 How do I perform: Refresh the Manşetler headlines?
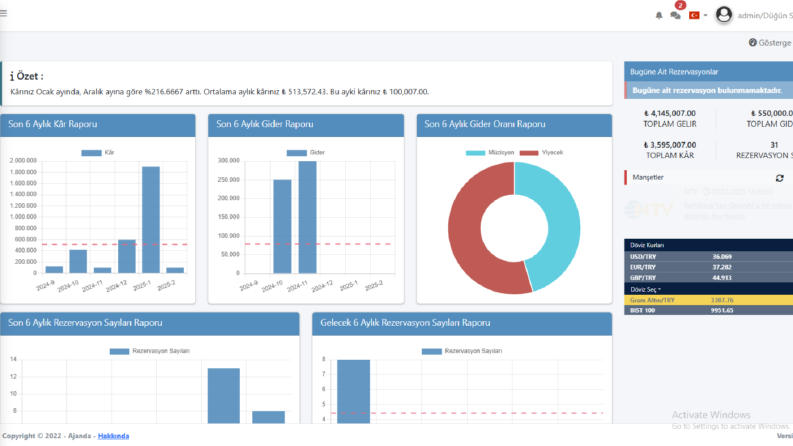[x=779, y=178]
